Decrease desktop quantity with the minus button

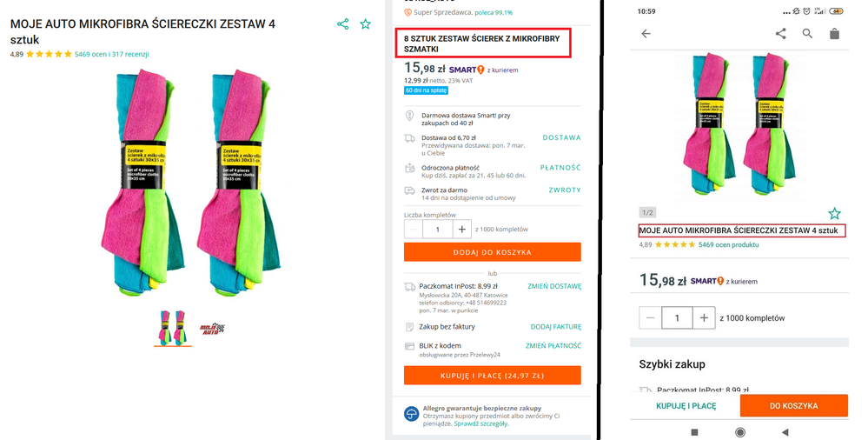414,230
